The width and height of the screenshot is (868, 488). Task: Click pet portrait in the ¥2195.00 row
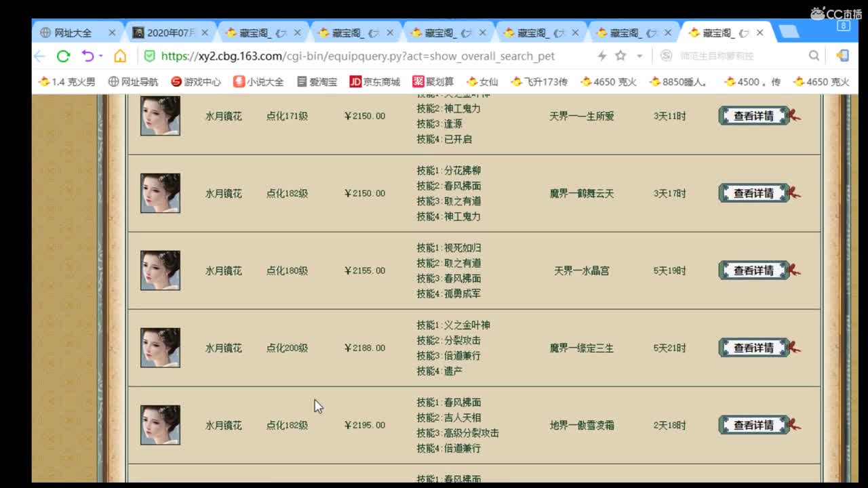coord(160,425)
